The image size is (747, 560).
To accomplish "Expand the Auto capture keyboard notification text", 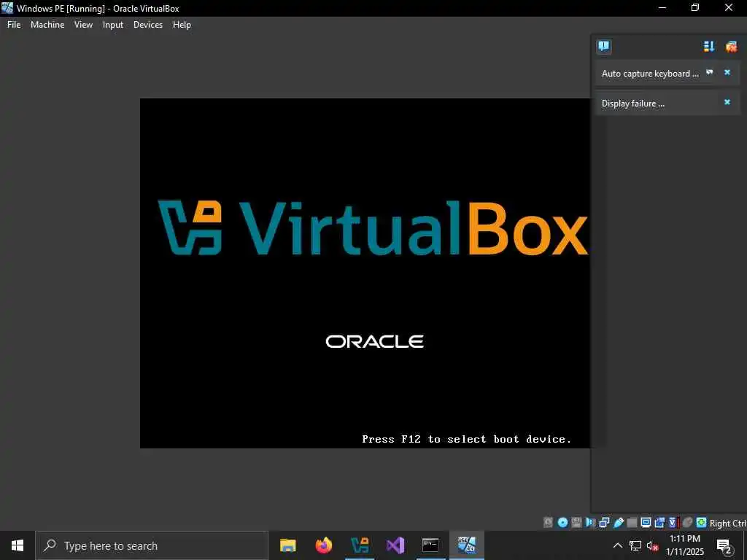I will (650, 74).
